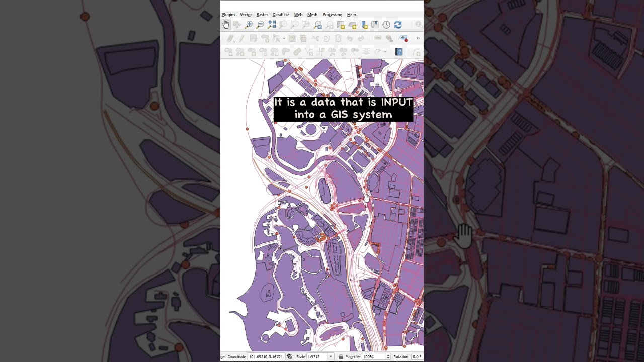Click Zoom to Native Resolution 1:1 icon
Image resolution: width=644 pixels, height=362 pixels.
click(306, 25)
